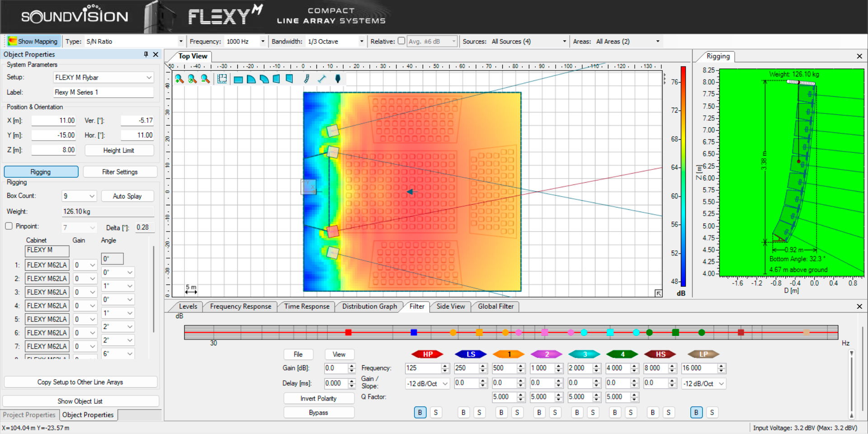This screenshot has width=868, height=434.
Task: Open the Setup FLEXY M Flybar dropdown
Action: tap(104, 77)
